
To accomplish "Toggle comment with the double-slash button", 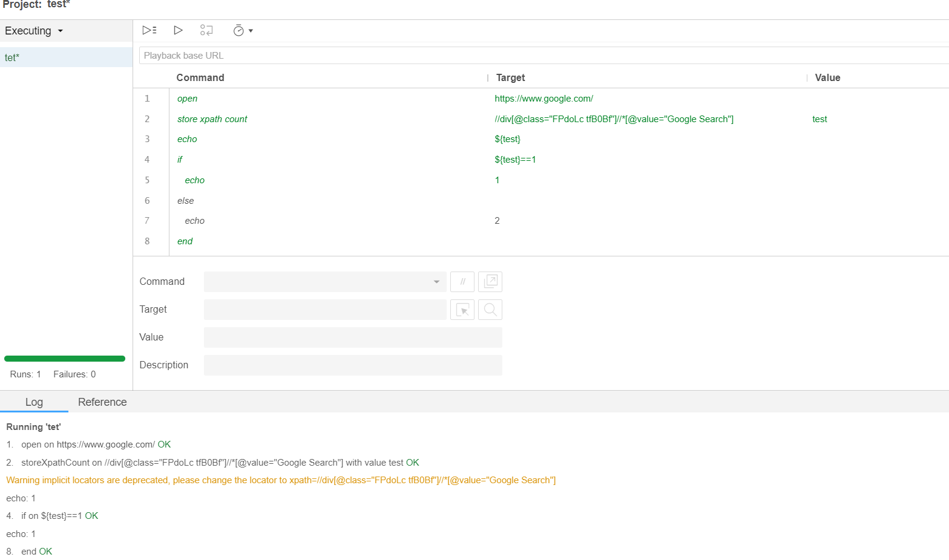I will click(x=462, y=282).
